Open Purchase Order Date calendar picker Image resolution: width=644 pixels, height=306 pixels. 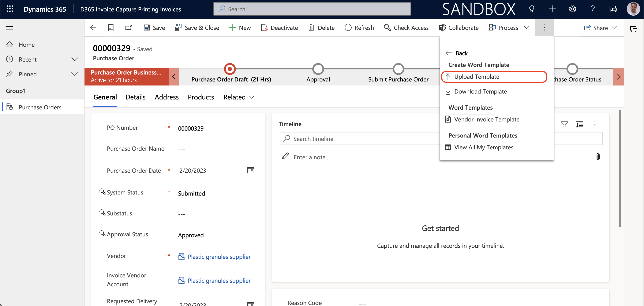[x=251, y=170]
